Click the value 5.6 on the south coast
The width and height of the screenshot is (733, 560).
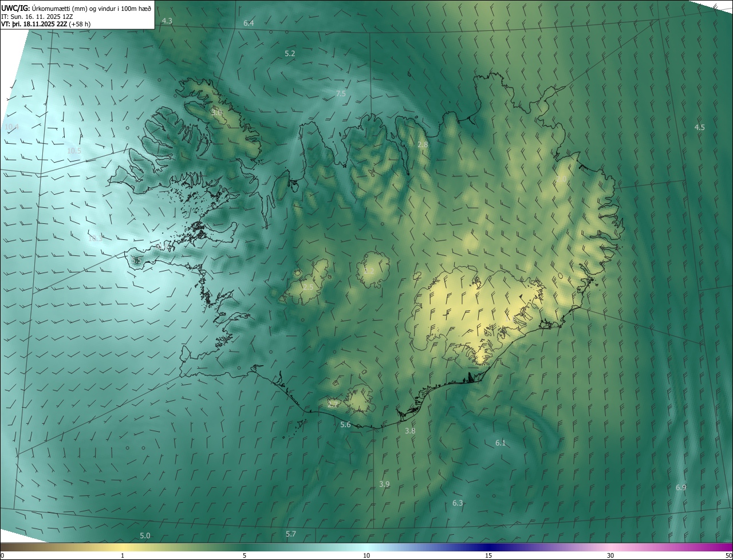coord(345,424)
